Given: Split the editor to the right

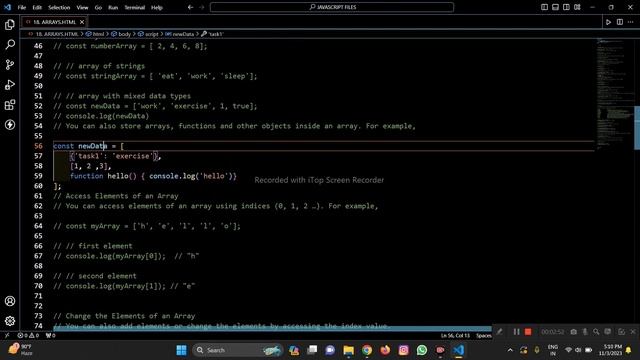Looking at the screenshot, I should coord(620,22).
